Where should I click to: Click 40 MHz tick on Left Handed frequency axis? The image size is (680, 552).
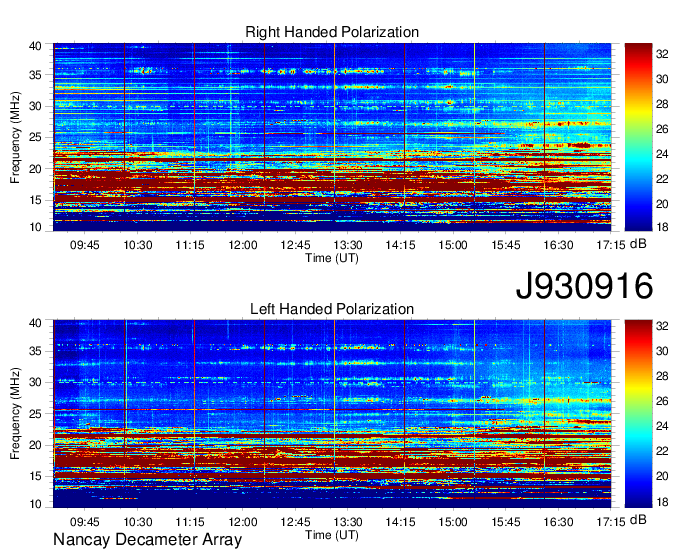(x=35, y=323)
